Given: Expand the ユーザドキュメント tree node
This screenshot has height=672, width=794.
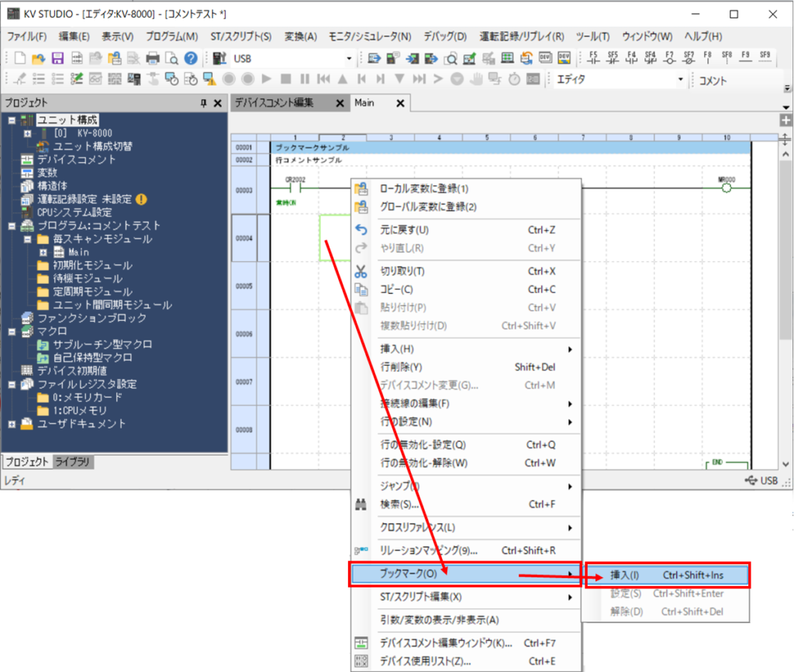Looking at the screenshot, I should [x=12, y=424].
